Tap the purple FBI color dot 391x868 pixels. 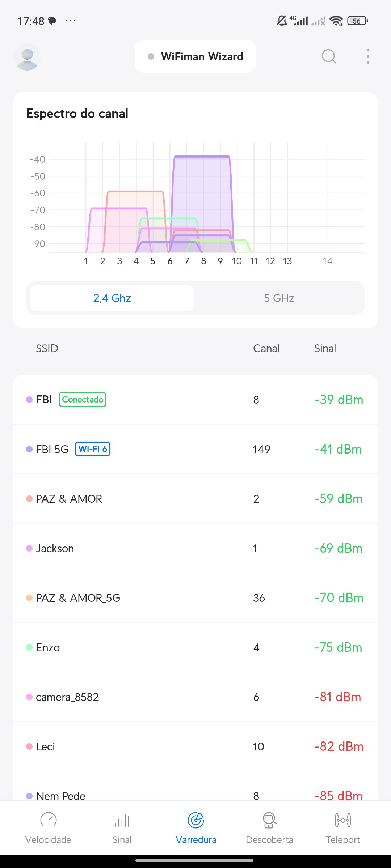point(29,400)
